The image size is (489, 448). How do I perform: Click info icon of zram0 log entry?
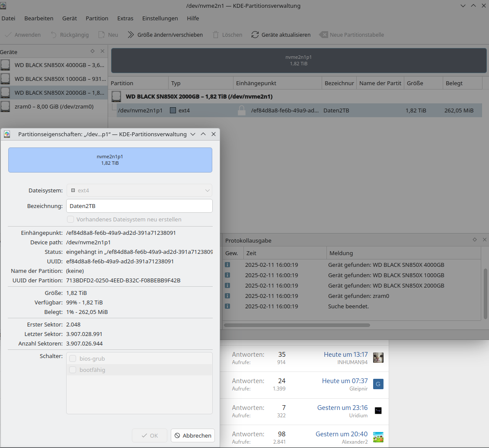[228, 296]
